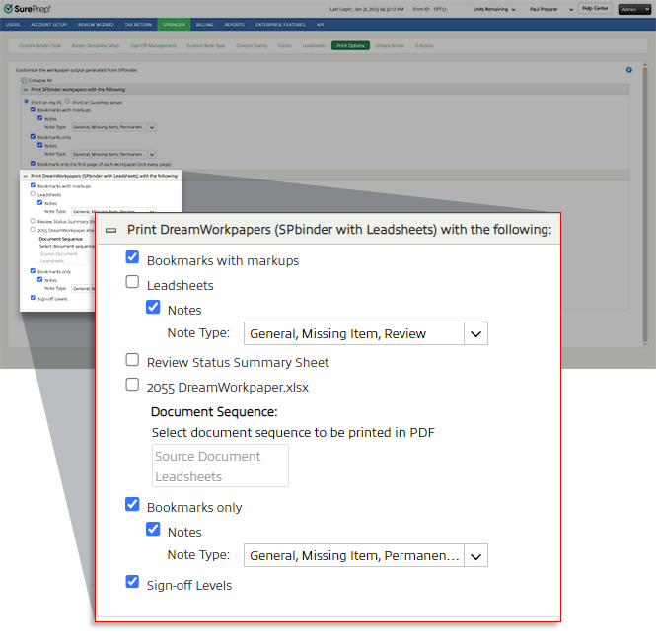Collapse the enlarged Print DreamWorkpapers section header
The width and height of the screenshot is (656, 644).
[111, 229]
